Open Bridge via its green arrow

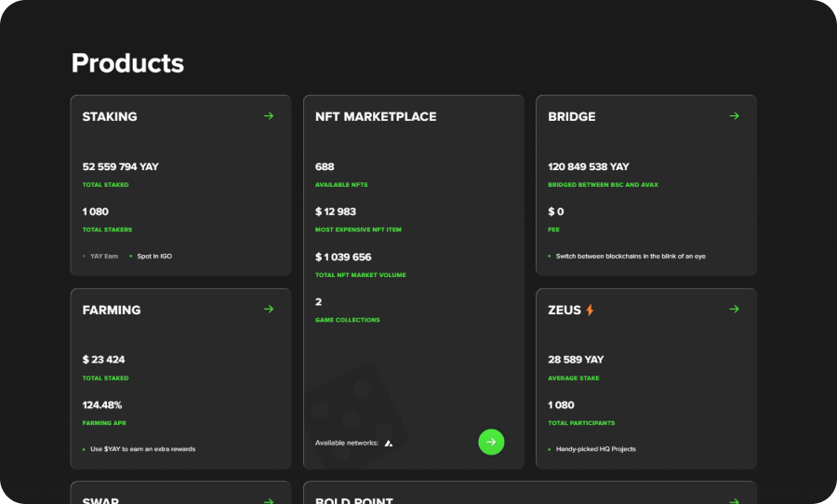click(734, 116)
